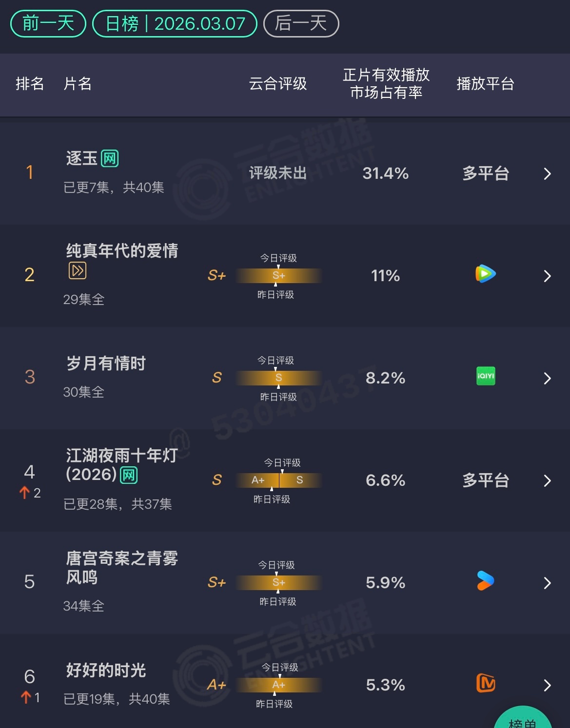570x728 pixels.
Task: Open the 好好的时光 show title
Action: tap(106, 671)
